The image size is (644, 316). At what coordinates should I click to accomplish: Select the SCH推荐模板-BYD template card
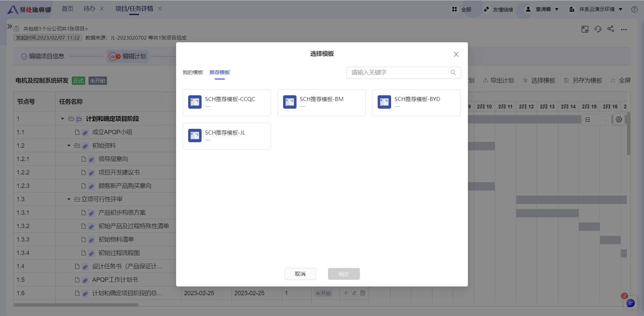point(416,103)
